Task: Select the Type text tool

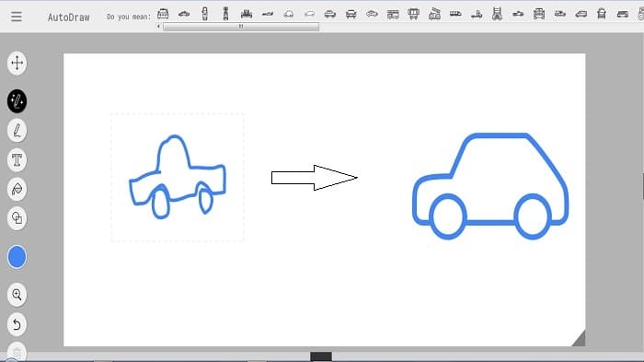Action: (x=17, y=160)
